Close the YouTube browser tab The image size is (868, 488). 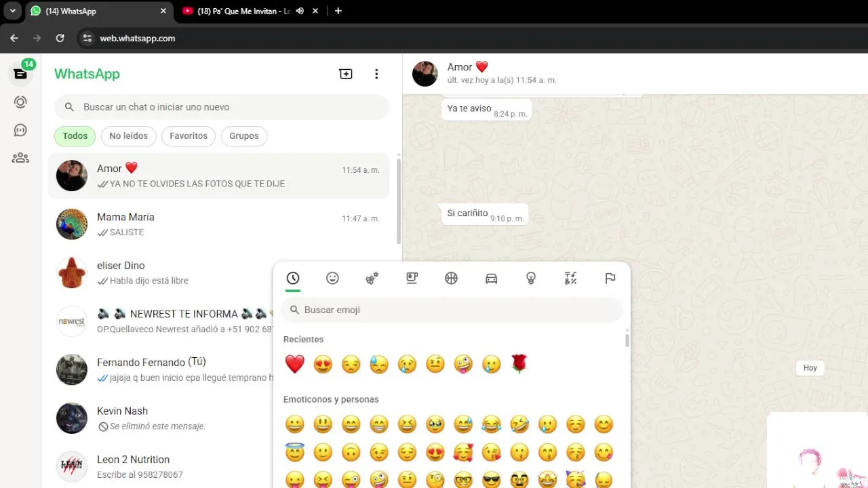click(316, 11)
